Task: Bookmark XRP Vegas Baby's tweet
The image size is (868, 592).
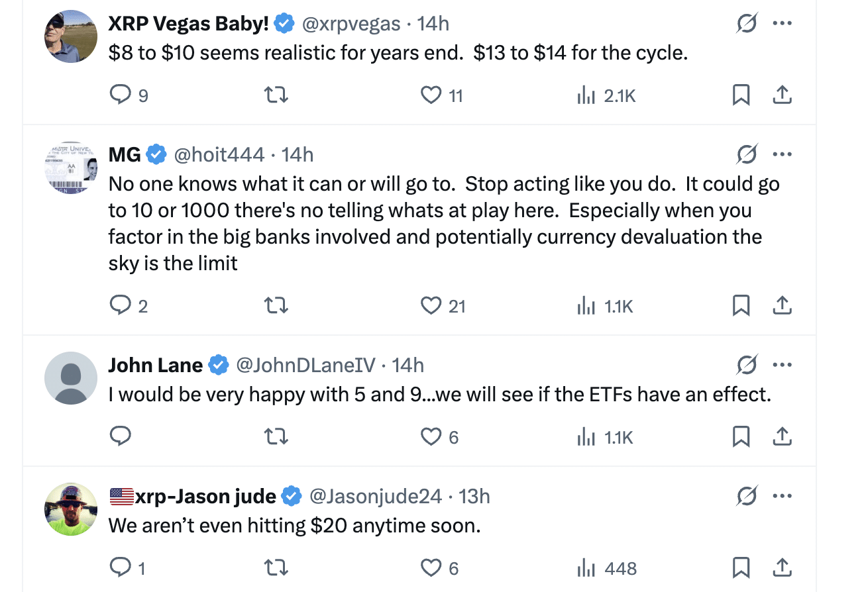Action: pyautogui.click(x=741, y=96)
